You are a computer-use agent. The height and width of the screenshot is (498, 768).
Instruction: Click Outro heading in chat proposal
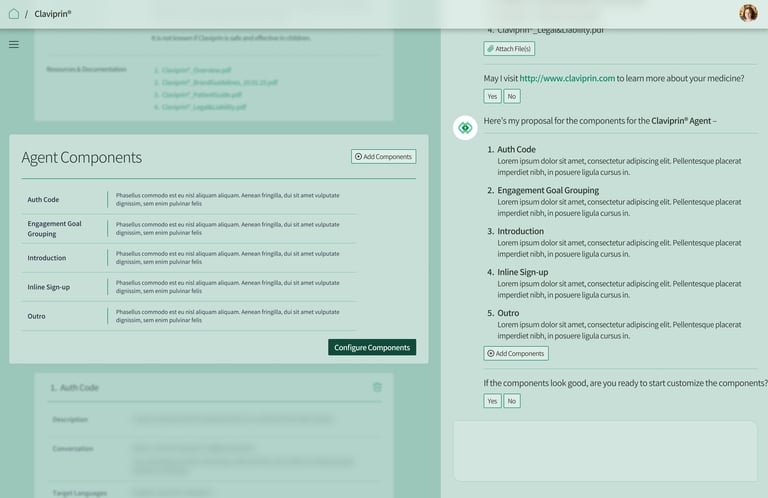508,313
